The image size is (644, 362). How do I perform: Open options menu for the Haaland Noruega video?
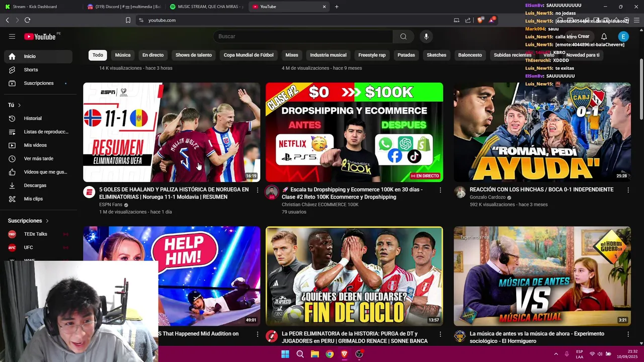pos(258,190)
